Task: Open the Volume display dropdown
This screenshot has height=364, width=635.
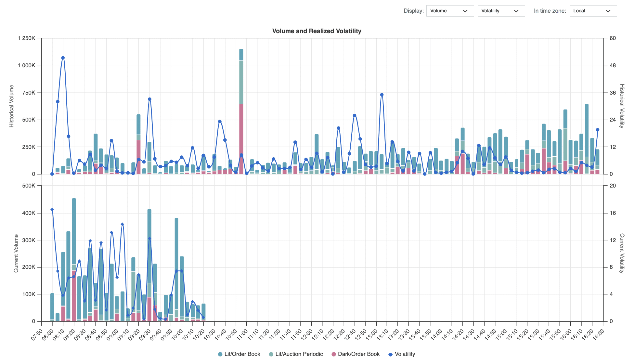Action: point(450,11)
